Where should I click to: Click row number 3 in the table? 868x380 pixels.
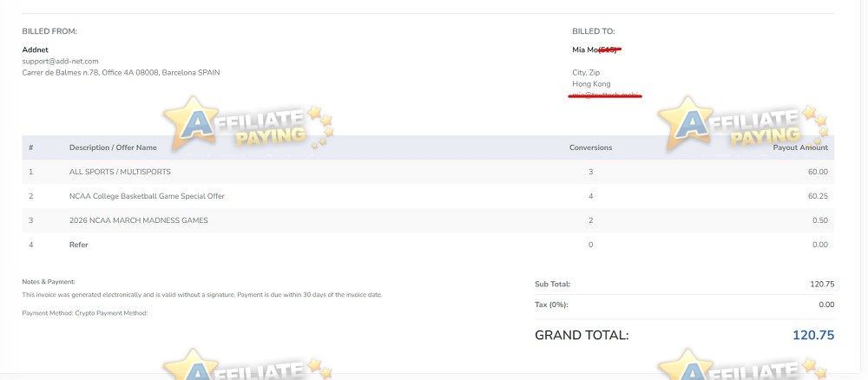coord(31,220)
